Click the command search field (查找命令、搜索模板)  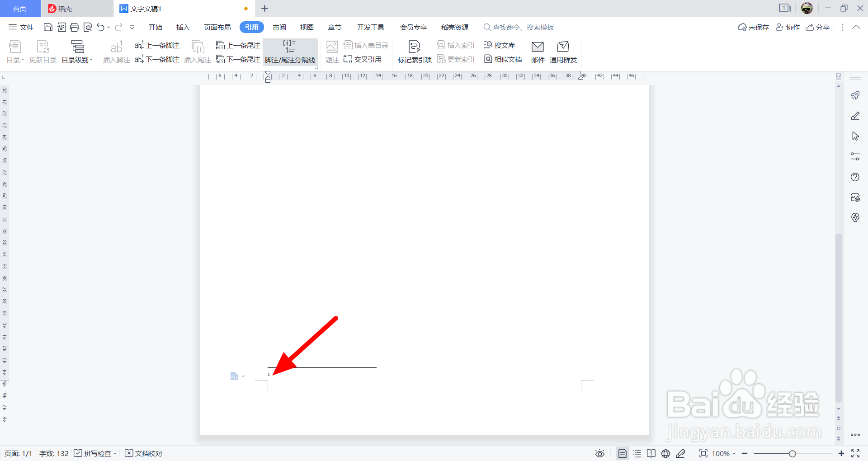point(519,27)
